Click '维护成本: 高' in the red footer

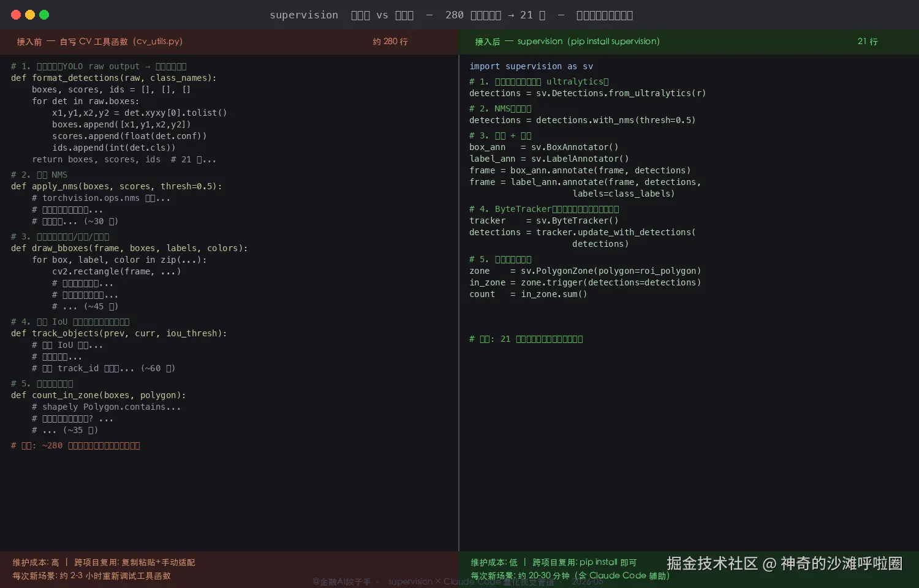[x=36, y=562]
